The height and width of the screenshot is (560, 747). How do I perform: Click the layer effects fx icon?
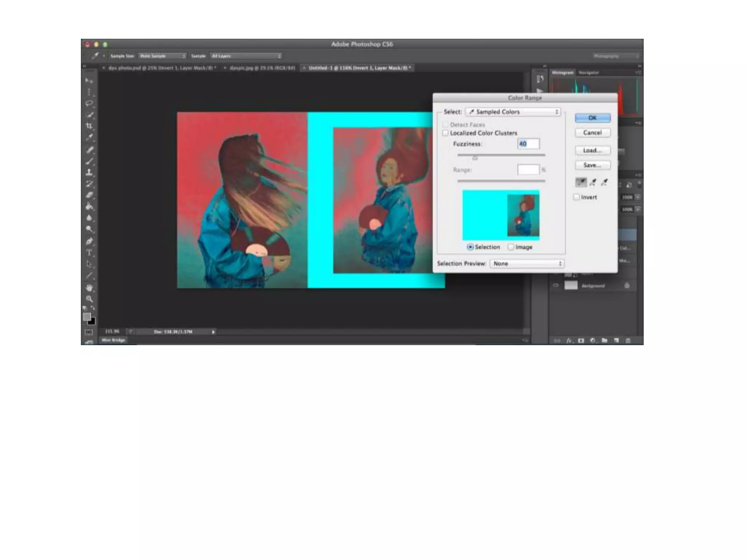click(x=569, y=341)
